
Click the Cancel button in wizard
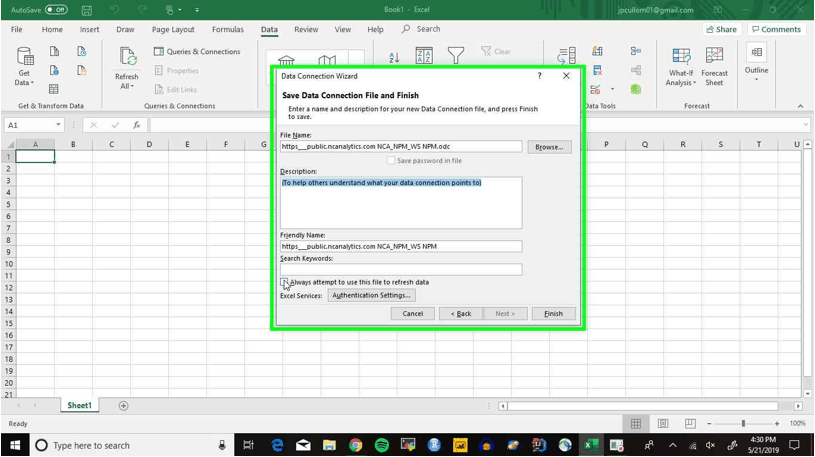tap(413, 314)
